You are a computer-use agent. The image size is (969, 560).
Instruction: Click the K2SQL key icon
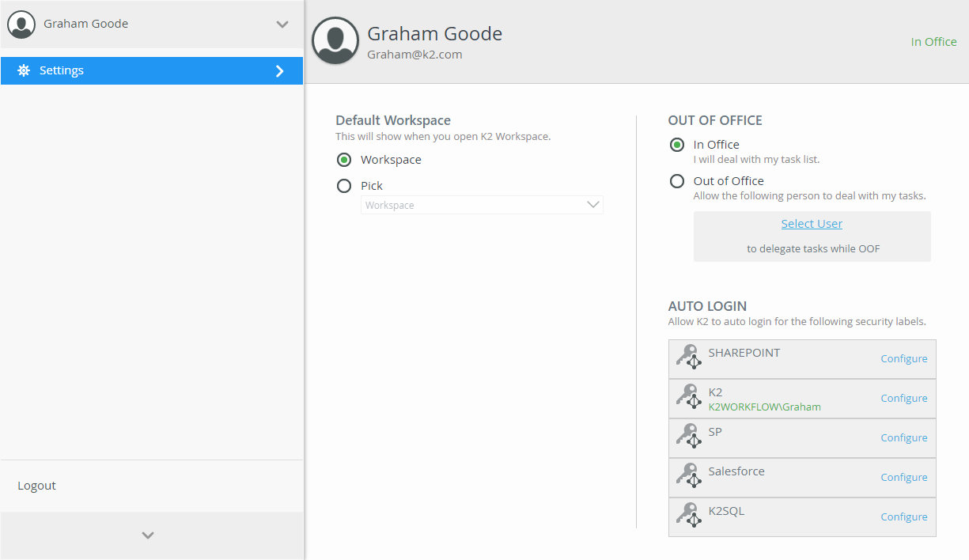pyautogui.click(x=689, y=516)
